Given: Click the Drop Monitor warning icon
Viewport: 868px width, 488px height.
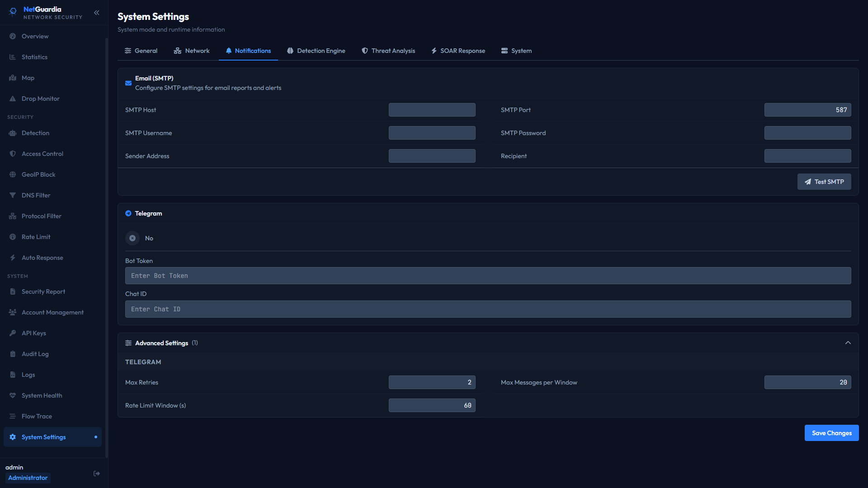Looking at the screenshot, I should pyautogui.click(x=13, y=99).
